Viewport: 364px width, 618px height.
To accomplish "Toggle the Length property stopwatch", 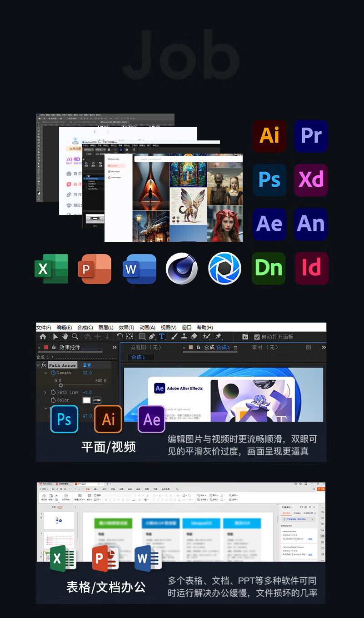I will (x=53, y=373).
